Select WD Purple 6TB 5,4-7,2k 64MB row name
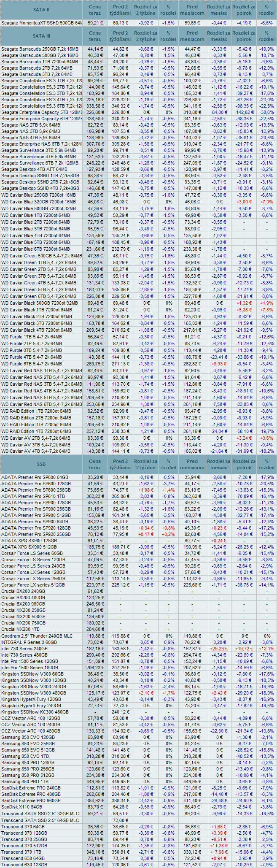The height and width of the screenshot is (868, 277). [32, 364]
